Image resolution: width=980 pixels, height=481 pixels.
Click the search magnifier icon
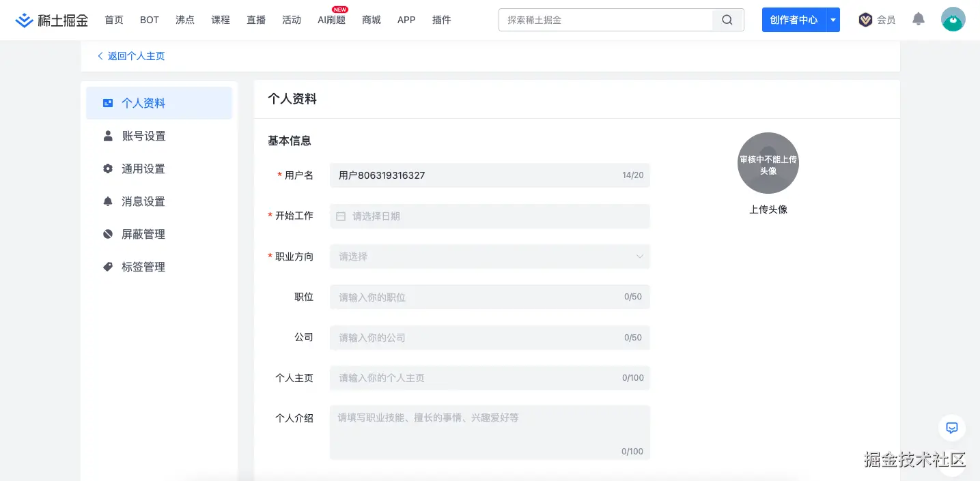(727, 20)
